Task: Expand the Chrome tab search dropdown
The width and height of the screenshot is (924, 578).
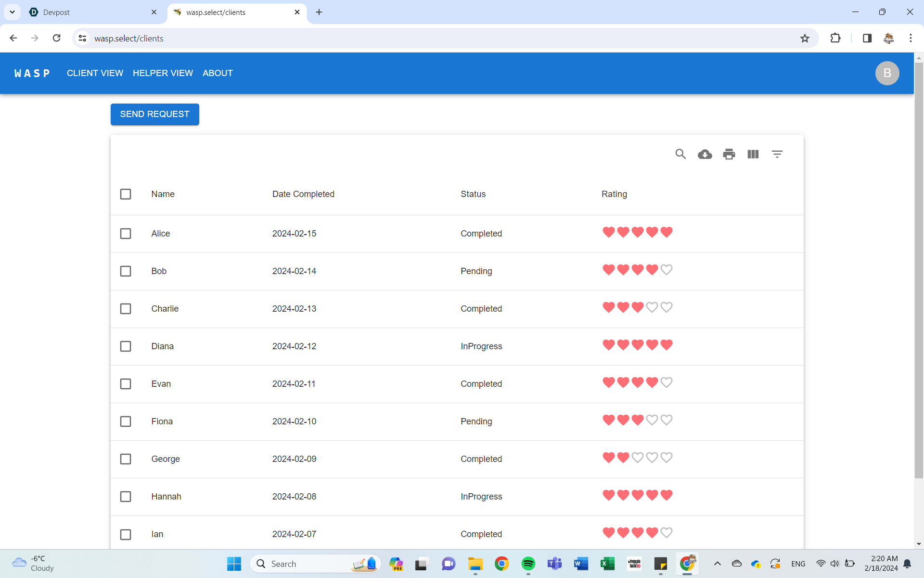Action: (x=13, y=12)
